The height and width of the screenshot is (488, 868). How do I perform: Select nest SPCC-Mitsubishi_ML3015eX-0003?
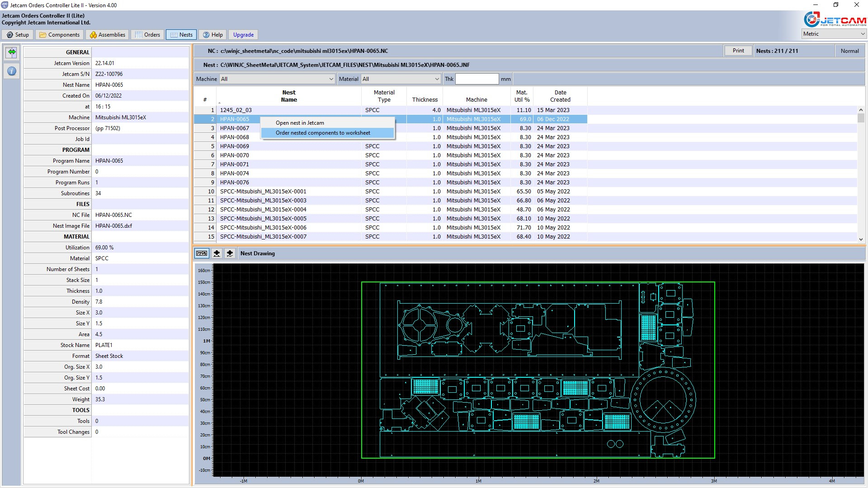[391, 201]
